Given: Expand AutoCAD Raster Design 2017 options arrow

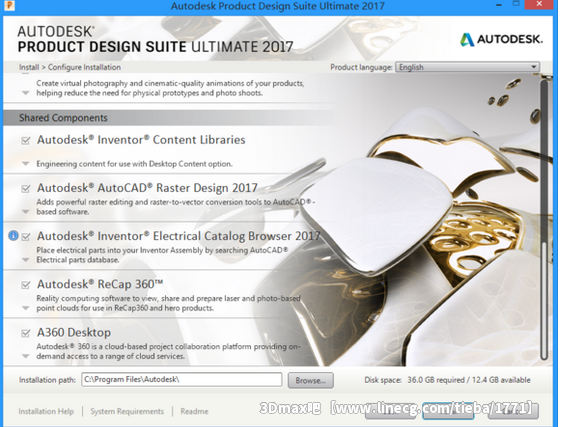Looking at the screenshot, I should (x=26, y=211).
